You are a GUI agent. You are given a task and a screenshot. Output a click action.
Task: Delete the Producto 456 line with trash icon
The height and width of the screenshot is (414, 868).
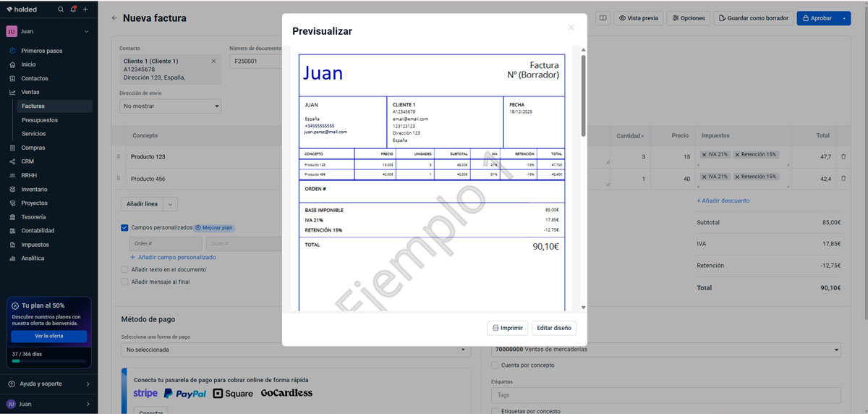click(x=843, y=179)
